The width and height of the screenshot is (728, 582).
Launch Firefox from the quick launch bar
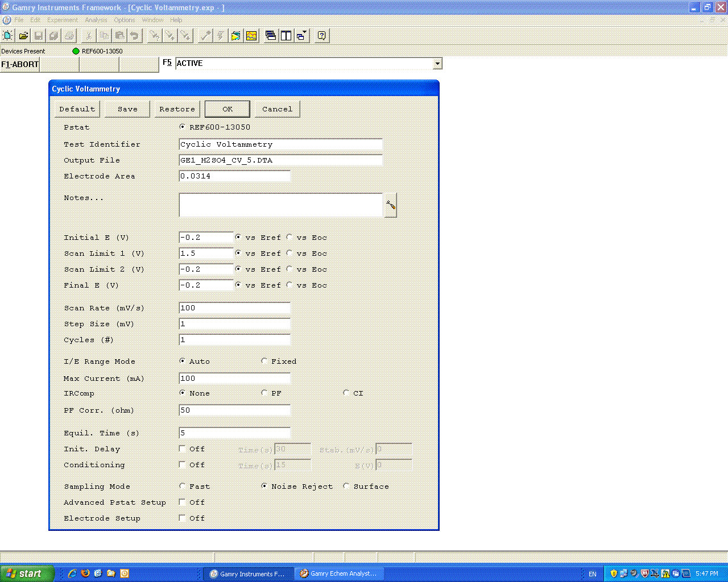(x=85, y=573)
